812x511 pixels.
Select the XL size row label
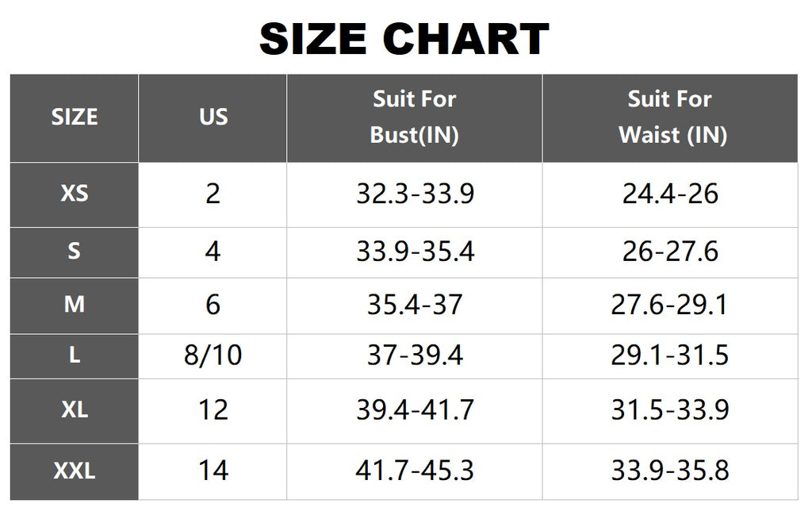coord(75,410)
